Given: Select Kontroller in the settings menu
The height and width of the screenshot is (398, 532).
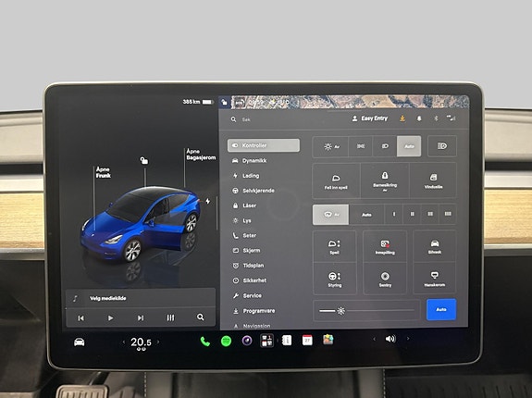Looking at the screenshot, I should point(264,145).
